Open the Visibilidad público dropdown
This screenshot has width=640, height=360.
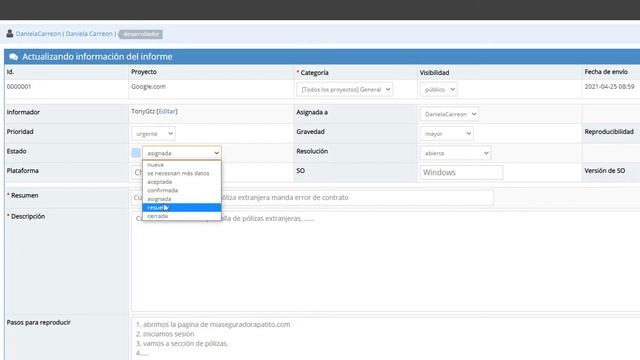(439, 89)
